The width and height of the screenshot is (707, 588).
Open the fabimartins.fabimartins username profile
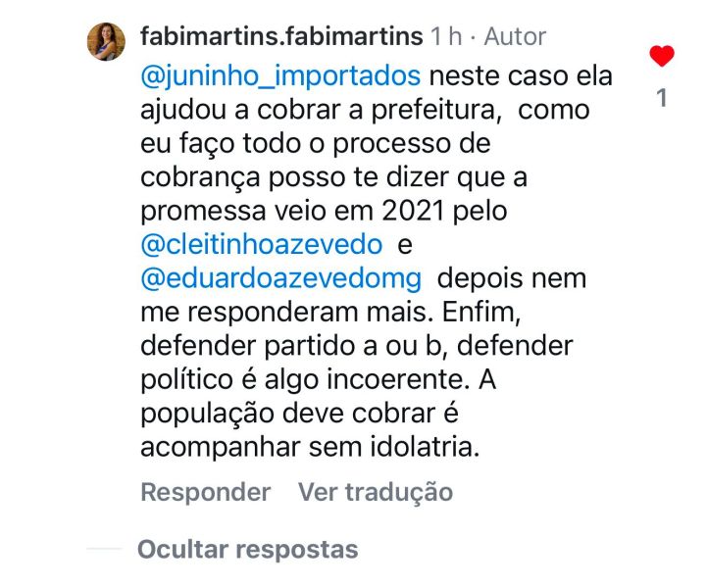pyautogui.click(x=281, y=36)
